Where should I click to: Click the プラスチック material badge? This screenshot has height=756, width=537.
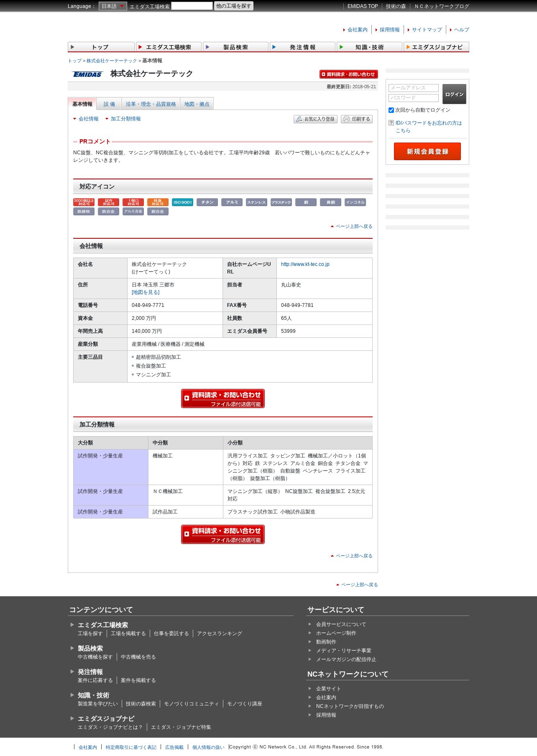[x=281, y=202]
